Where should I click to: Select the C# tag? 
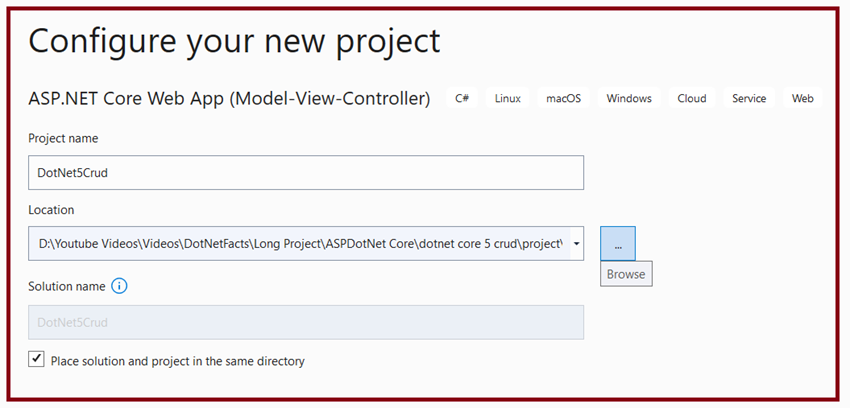462,99
